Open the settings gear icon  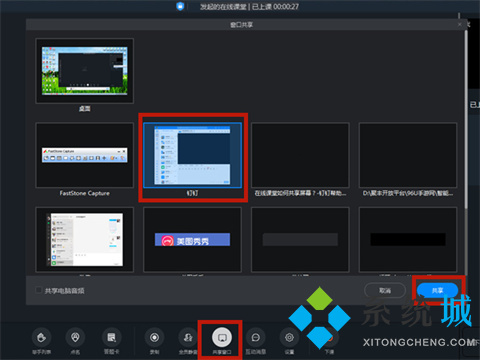[x=289, y=337]
